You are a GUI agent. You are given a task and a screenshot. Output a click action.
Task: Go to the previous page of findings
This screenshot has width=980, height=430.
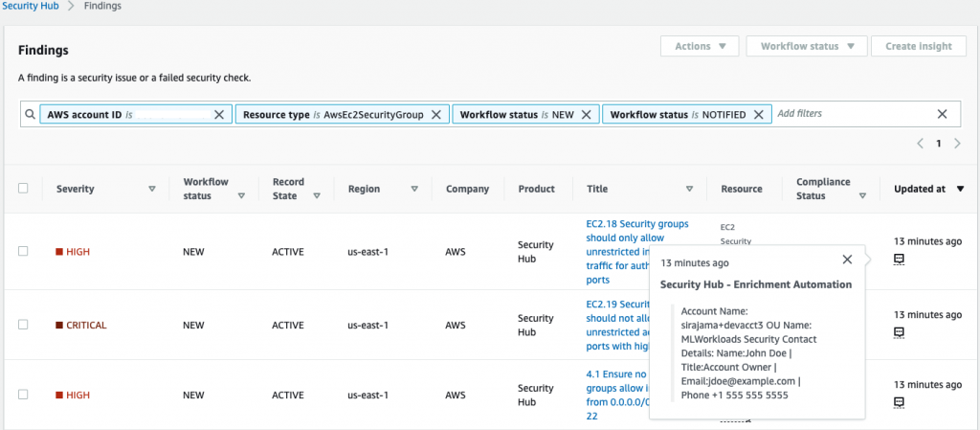[x=920, y=143]
